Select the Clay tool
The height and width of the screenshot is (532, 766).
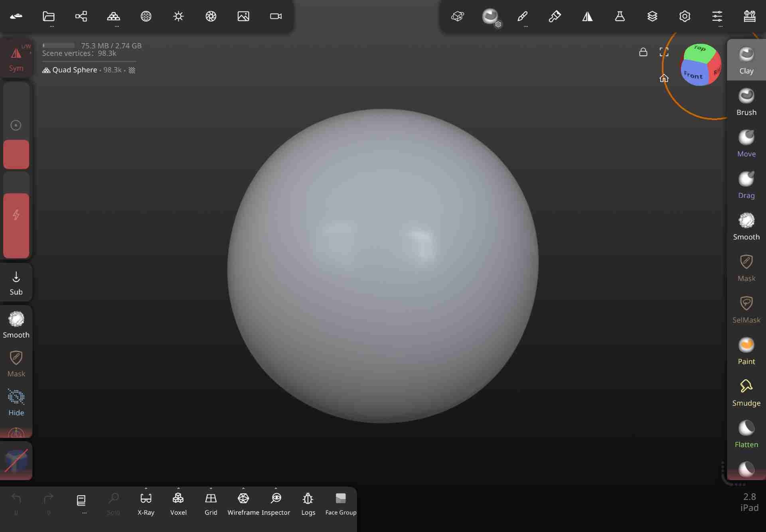746,60
